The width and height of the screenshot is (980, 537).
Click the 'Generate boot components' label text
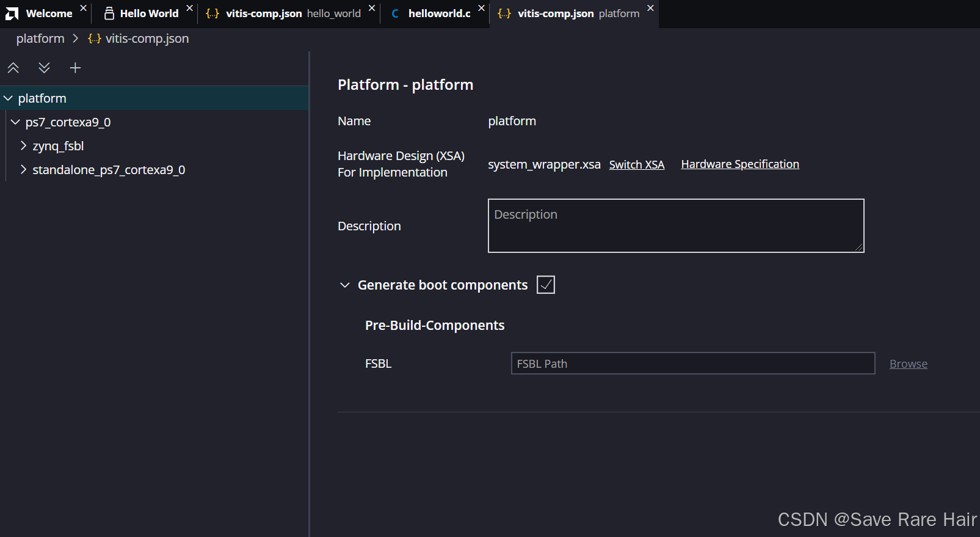pyautogui.click(x=443, y=285)
